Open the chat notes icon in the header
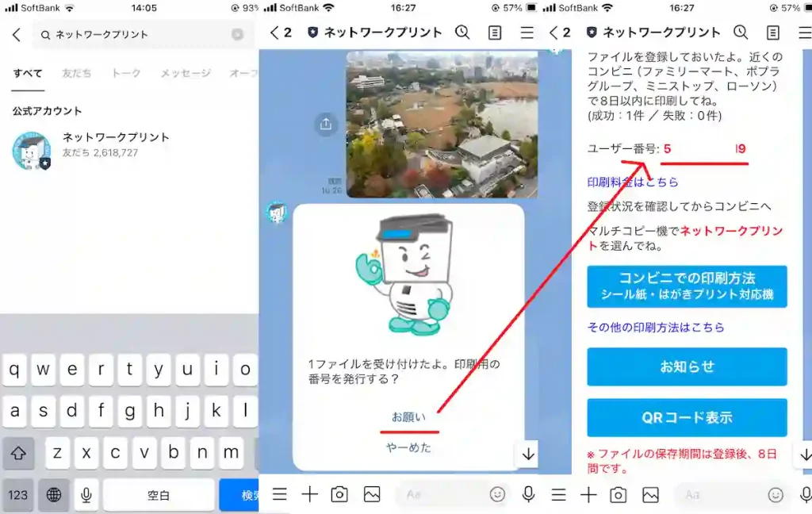This screenshot has width=812, height=514. (494, 33)
